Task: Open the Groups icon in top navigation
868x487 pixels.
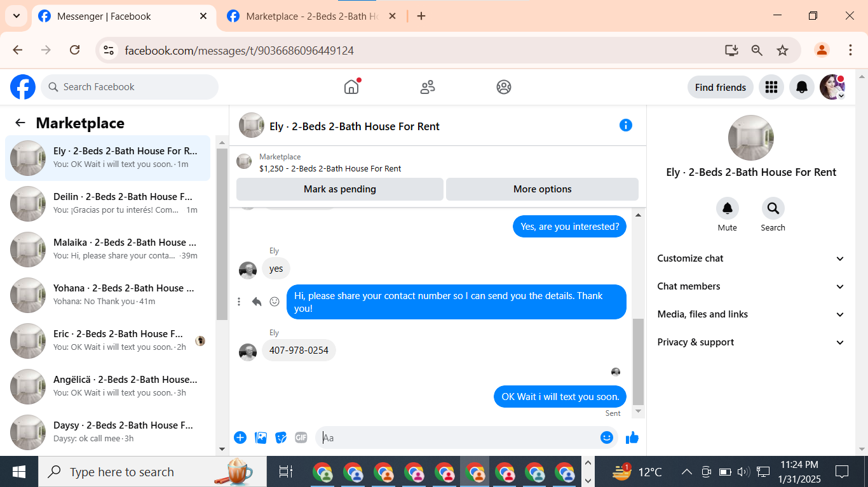Action: (x=504, y=87)
